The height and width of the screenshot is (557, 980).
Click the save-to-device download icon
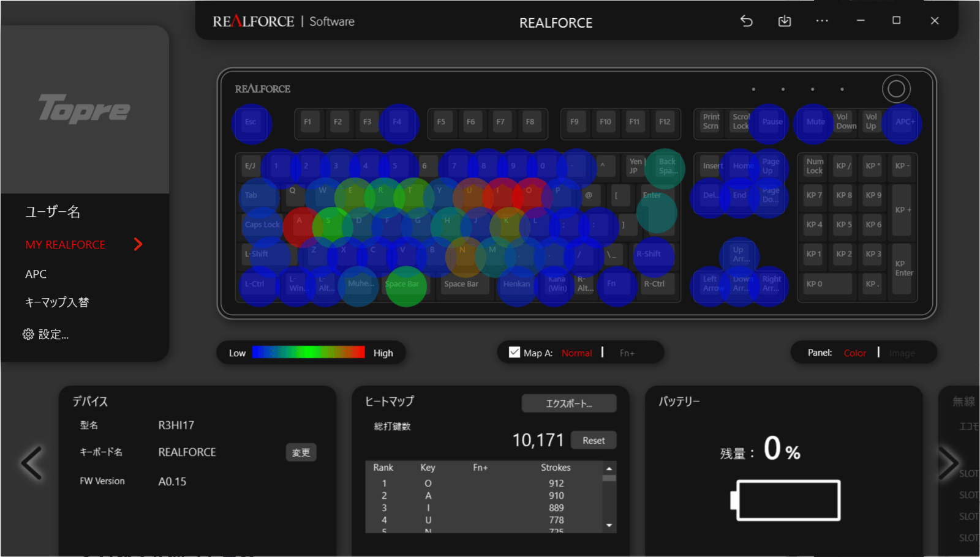[x=784, y=21]
